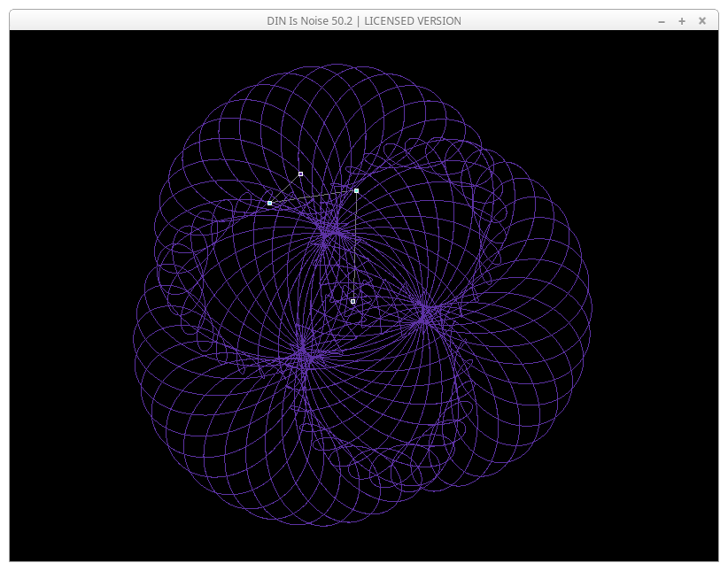The height and width of the screenshot is (571, 728).
Task: Click the vertical tangent line between handles
Action: [355, 248]
